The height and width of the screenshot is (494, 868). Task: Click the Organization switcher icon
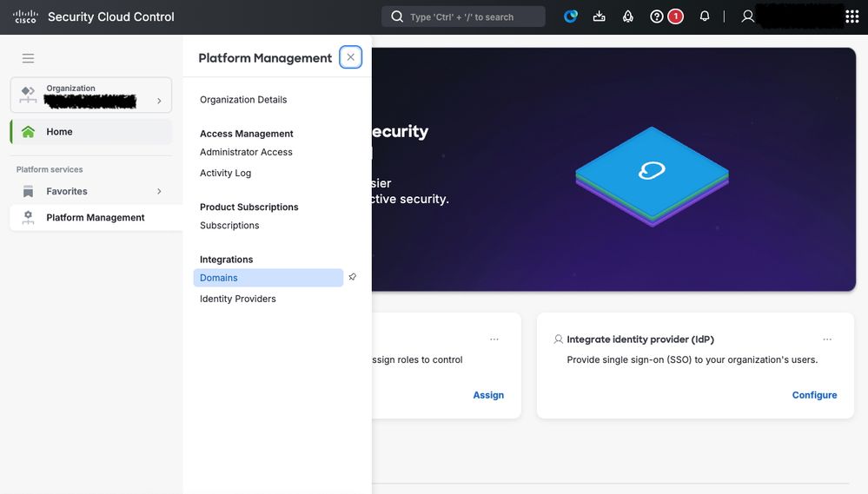(28, 95)
